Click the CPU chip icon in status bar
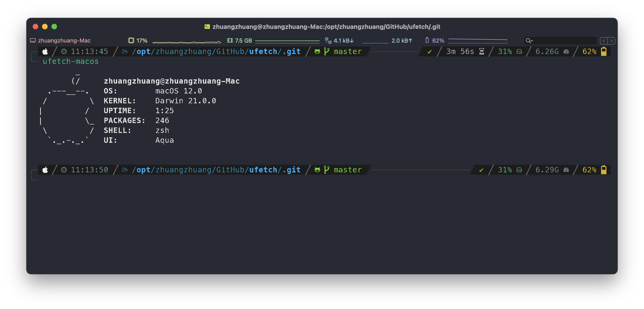The height and width of the screenshot is (309, 644). tap(131, 41)
